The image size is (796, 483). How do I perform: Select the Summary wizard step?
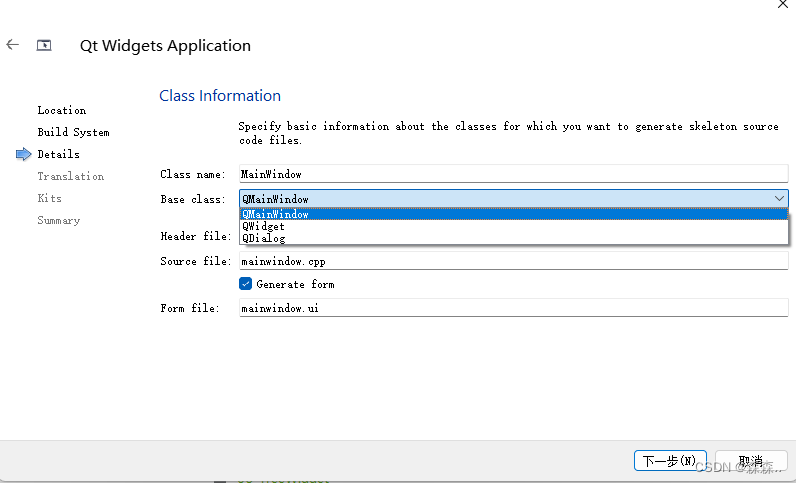click(x=58, y=220)
